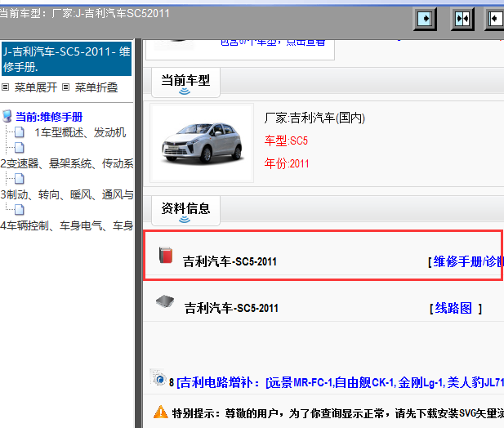Click the right-arrow panel layout button
504x428 pixels.
click(x=425, y=19)
